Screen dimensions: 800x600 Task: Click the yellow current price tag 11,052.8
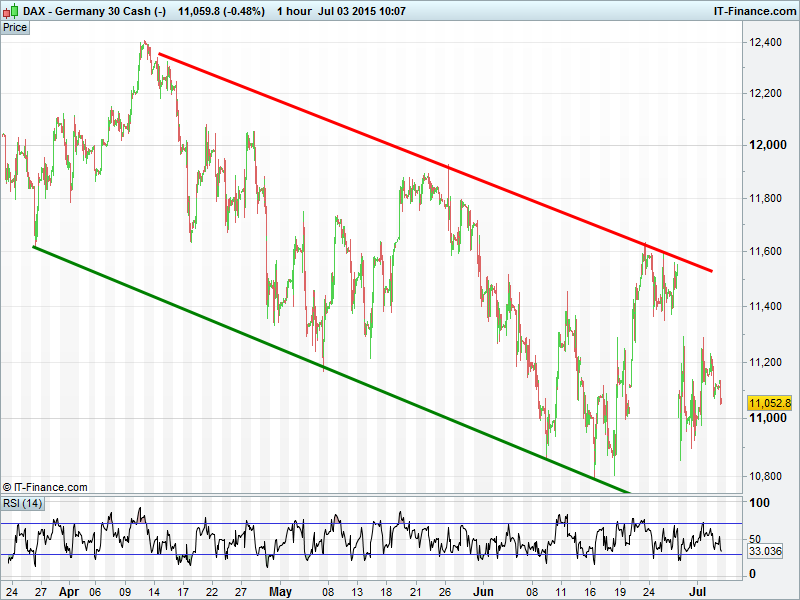769,403
